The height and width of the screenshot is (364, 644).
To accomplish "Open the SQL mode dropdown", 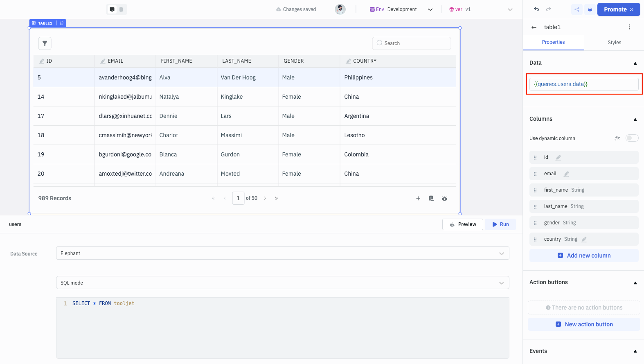I will coord(282,283).
